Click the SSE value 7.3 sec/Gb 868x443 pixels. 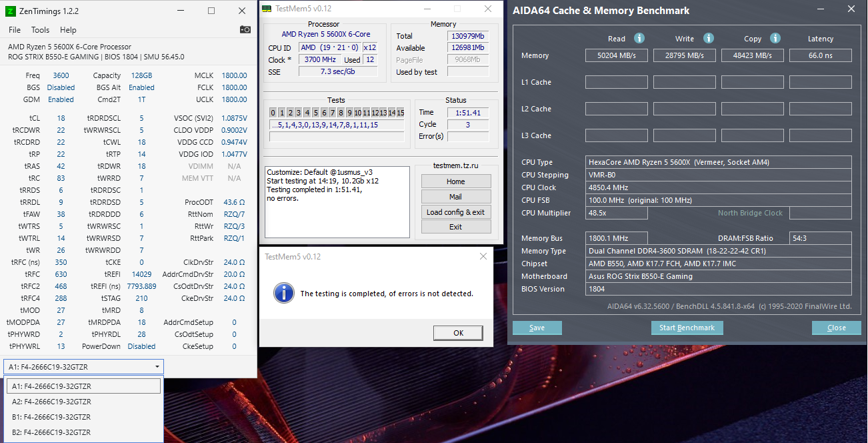pyautogui.click(x=337, y=71)
